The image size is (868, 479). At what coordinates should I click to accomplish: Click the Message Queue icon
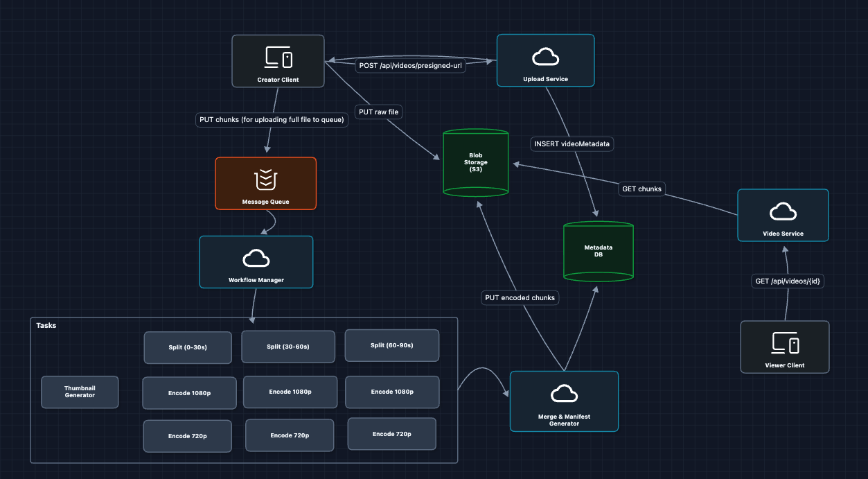[265, 179]
